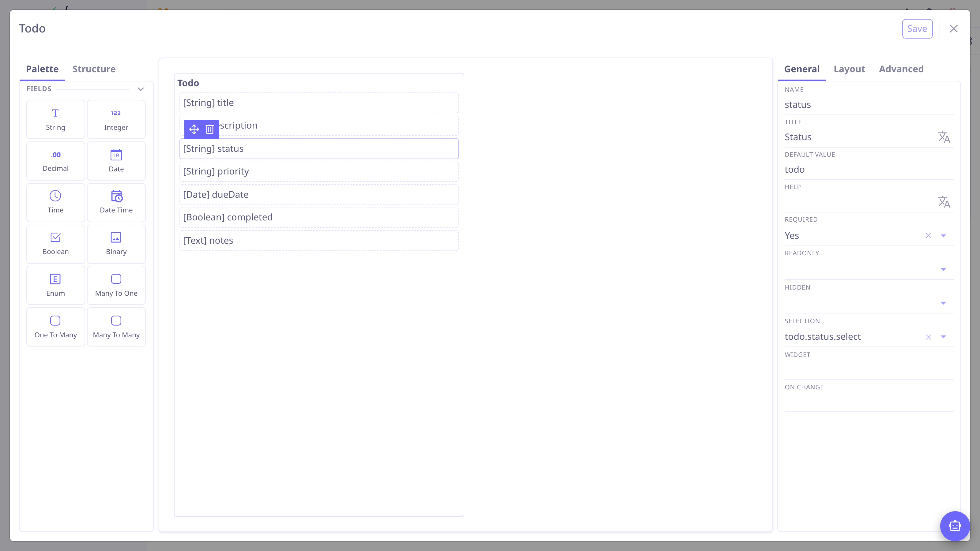Delete the field with trash icon
The width and height of the screenshot is (980, 551).
tap(209, 129)
